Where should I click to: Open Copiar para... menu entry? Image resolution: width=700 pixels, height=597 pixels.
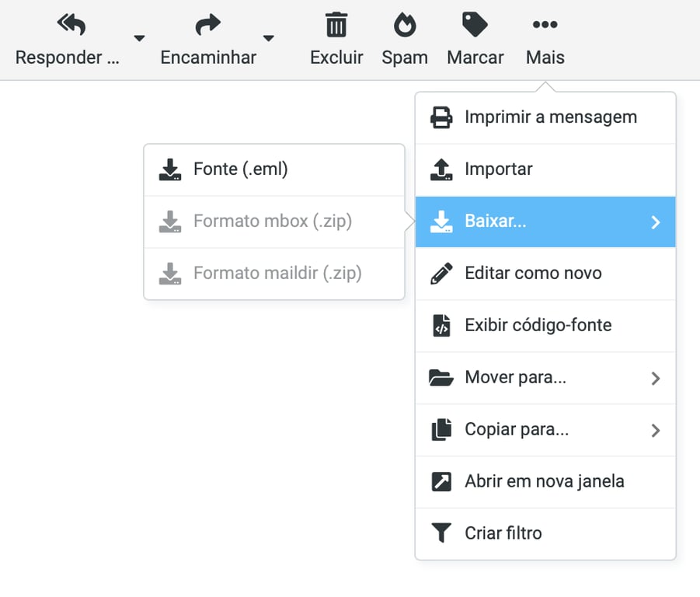click(x=545, y=430)
